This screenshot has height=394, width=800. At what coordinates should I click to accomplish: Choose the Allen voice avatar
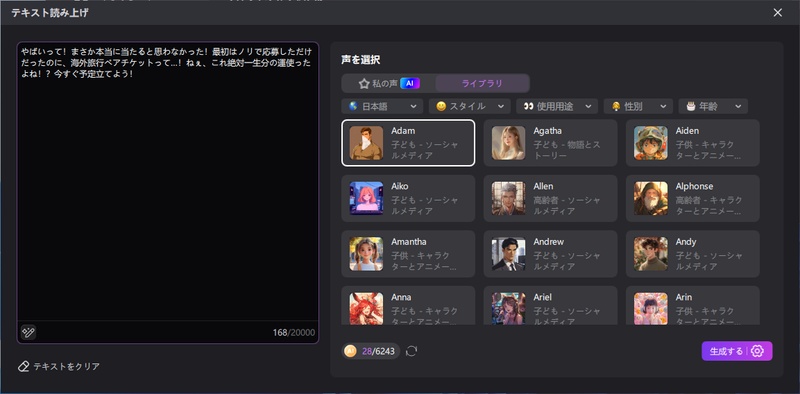pyautogui.click(x=509, y=199)
